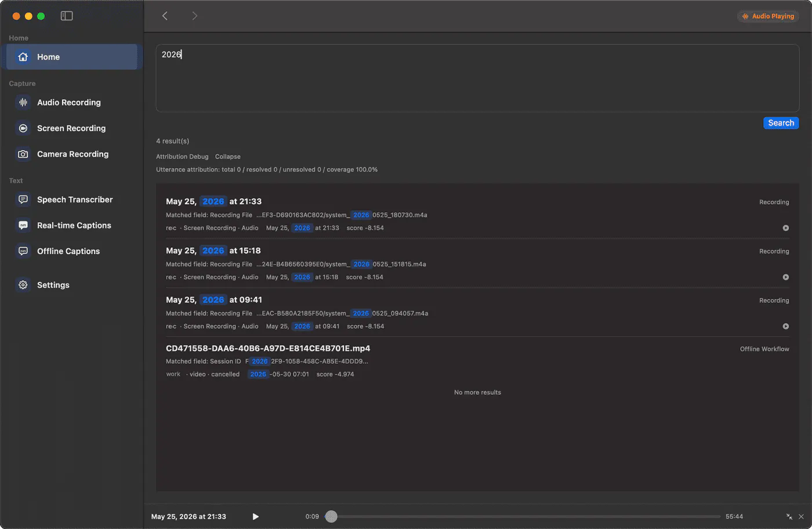Click the Speech Transcriber bubble icon
The image size is (812, 529).
click(x=23, y=200)
